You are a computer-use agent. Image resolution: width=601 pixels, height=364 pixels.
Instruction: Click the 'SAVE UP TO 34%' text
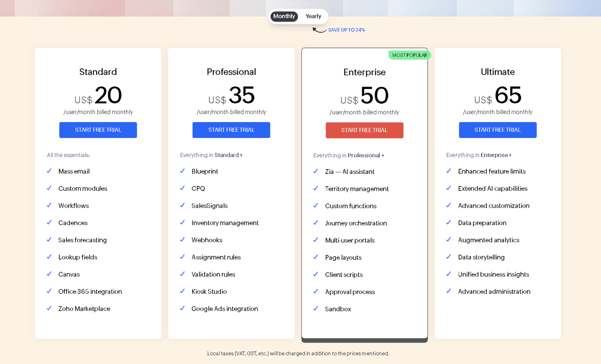(x=347, y=30)
